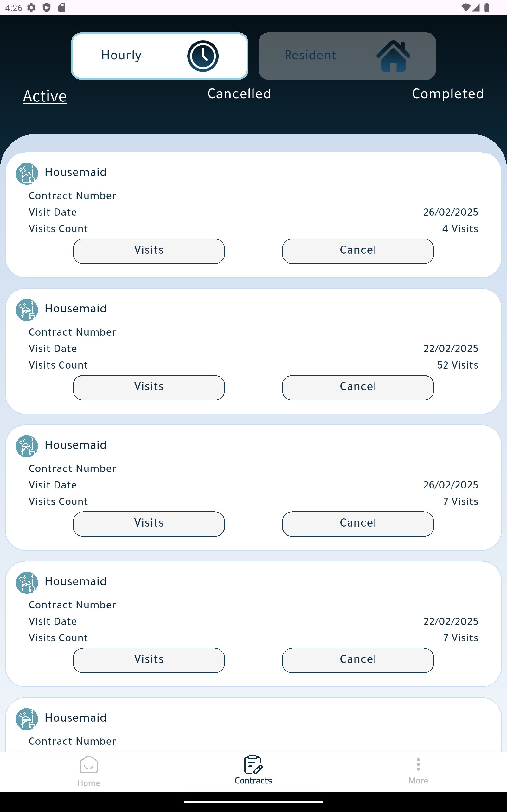Tap the clock icon in Hourly toggle
The width and height of the screenshot is (507, 812).
(x=203, y=56)
